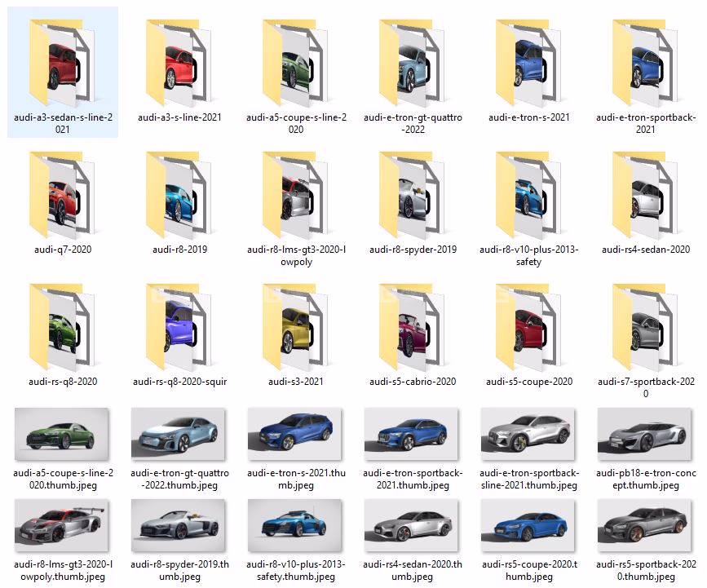
Task: Click the file name 'audi-rs4-sedan-2020.thumb.jpeg'
Action: click(413, 570)
